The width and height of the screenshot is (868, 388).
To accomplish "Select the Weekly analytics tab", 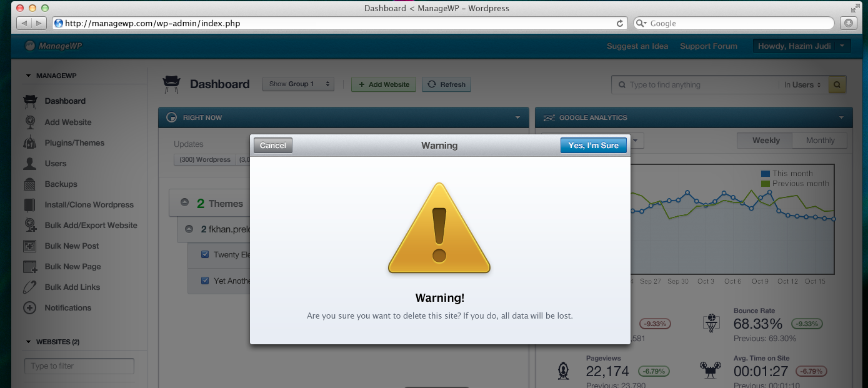I will 766,141.
